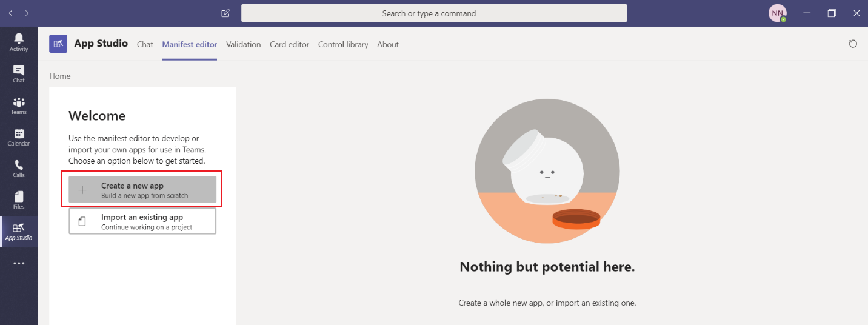
Task: Open Calls from the sidebar
Action: (x=19, y=169)
